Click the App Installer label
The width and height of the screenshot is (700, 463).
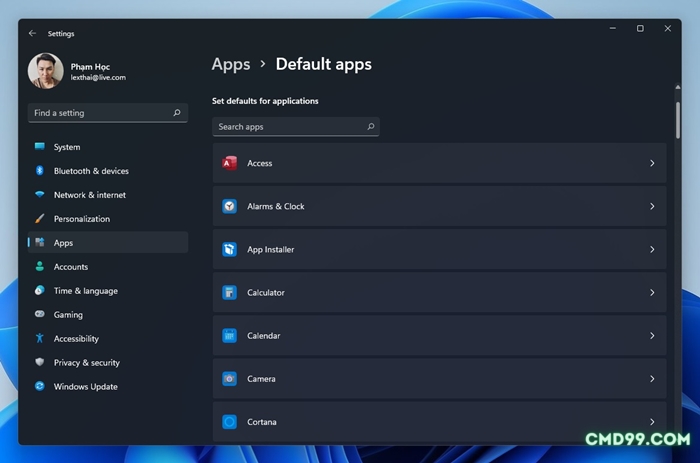pyautogui.click(x=271, y=250)
